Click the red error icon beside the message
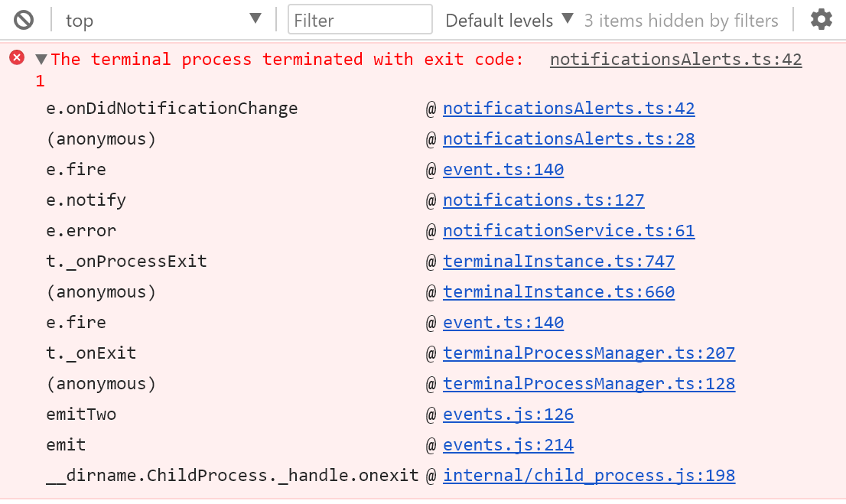Viewport: 846px width, 504px height. click(x=16, y=57)
